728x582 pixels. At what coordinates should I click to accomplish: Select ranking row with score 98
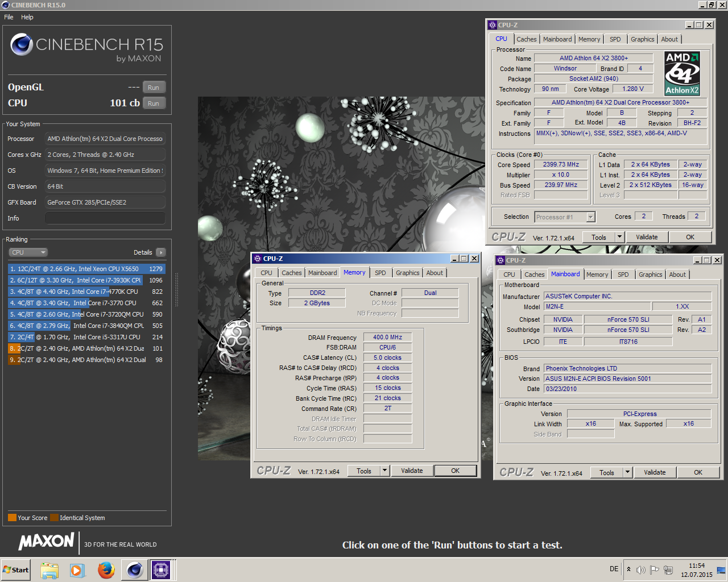point(86,360)
